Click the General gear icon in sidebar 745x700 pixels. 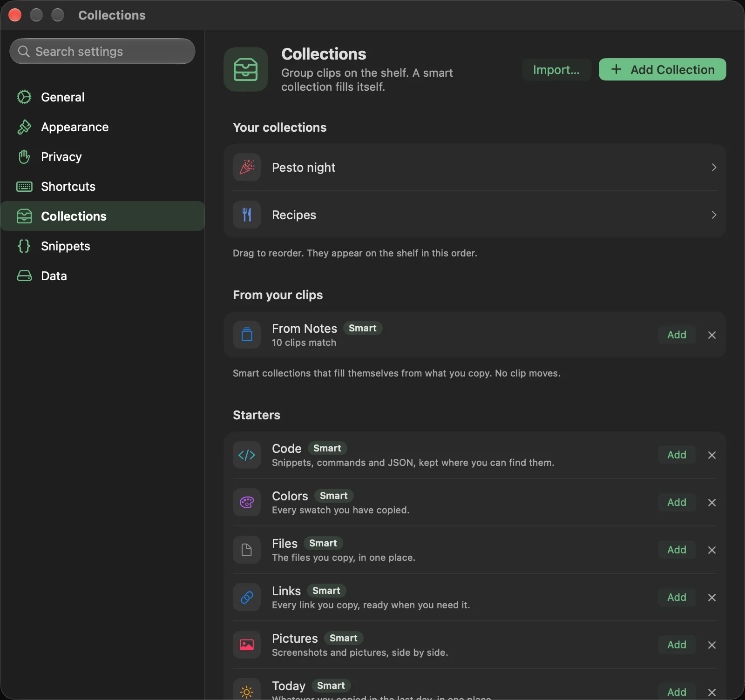pos(24,97)
